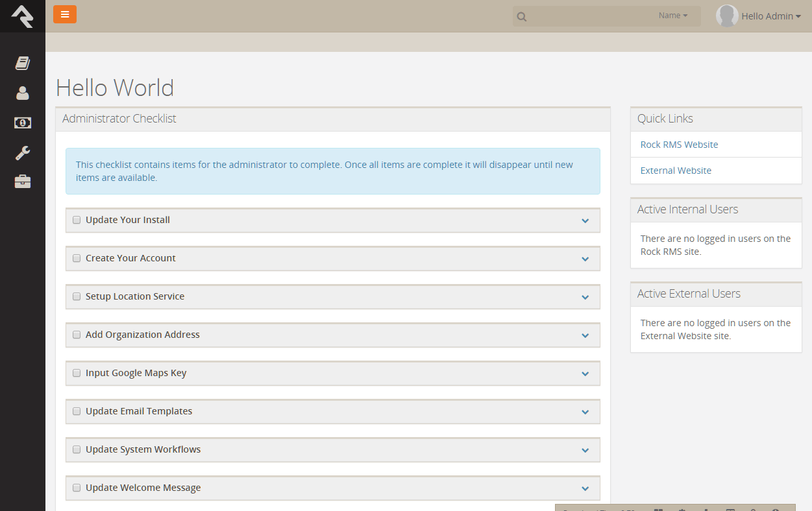Open the wrench icon in sidebar
The height and width of the screenshot is (511, 812).
[23, 153]
